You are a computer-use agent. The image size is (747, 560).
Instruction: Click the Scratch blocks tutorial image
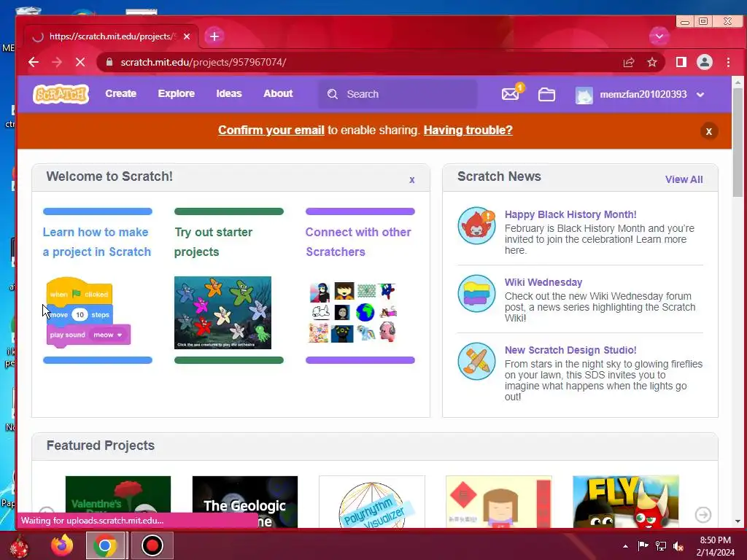(88, 312)
